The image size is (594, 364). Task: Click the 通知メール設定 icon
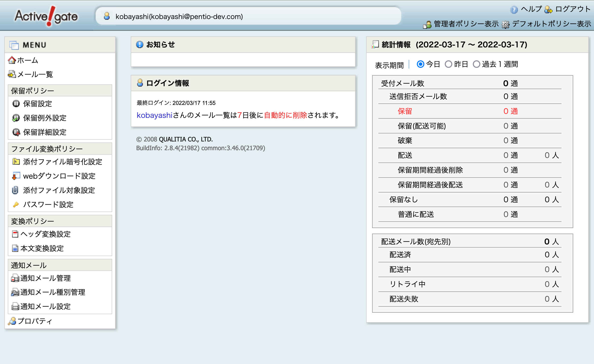click(x=15, y=306)
